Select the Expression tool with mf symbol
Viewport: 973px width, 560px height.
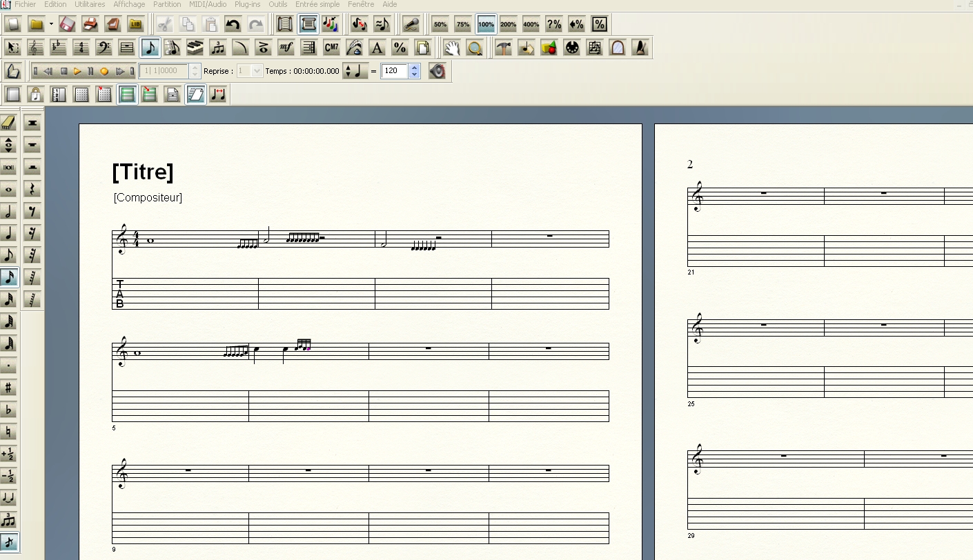coord(287,47)
